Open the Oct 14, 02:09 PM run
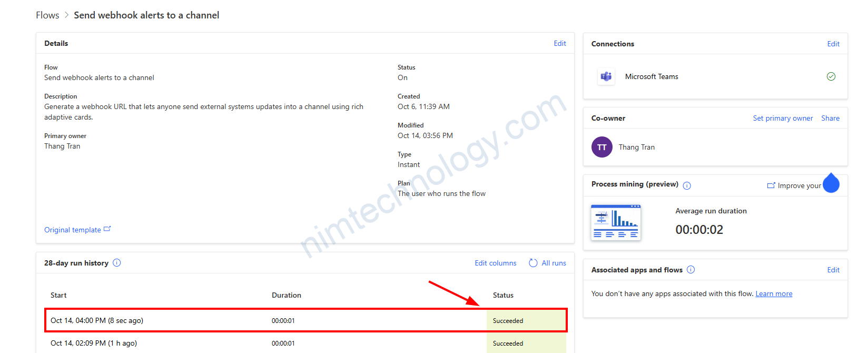The height and width of the screenshot is (353, 868). click(x=94, y=343)
